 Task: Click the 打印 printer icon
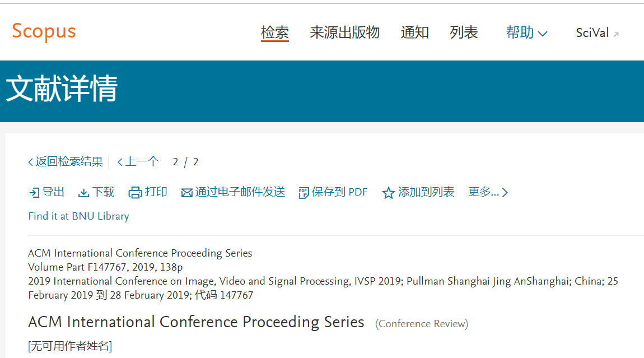pyautogui.click(x=135, y=192)
